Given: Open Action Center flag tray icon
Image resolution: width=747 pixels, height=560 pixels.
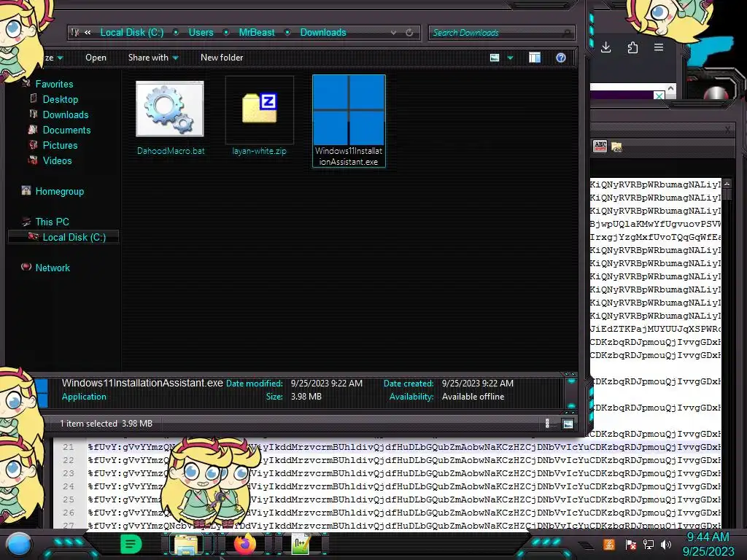Looking at the screenshot, I should tap(631, 544).
